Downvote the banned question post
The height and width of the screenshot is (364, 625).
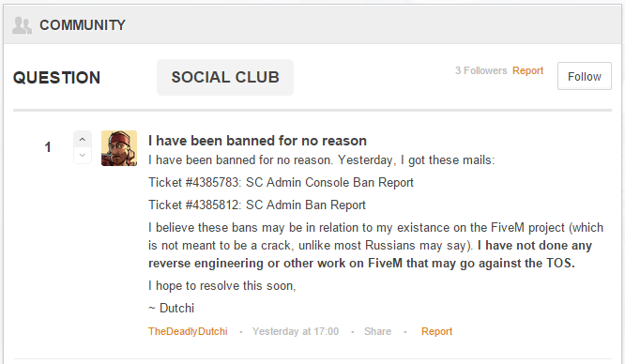point(83,156)
